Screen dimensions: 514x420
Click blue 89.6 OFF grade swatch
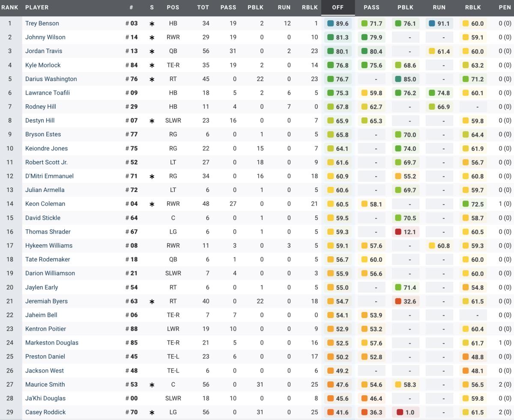pyautogui.click(x=330, y=24)
